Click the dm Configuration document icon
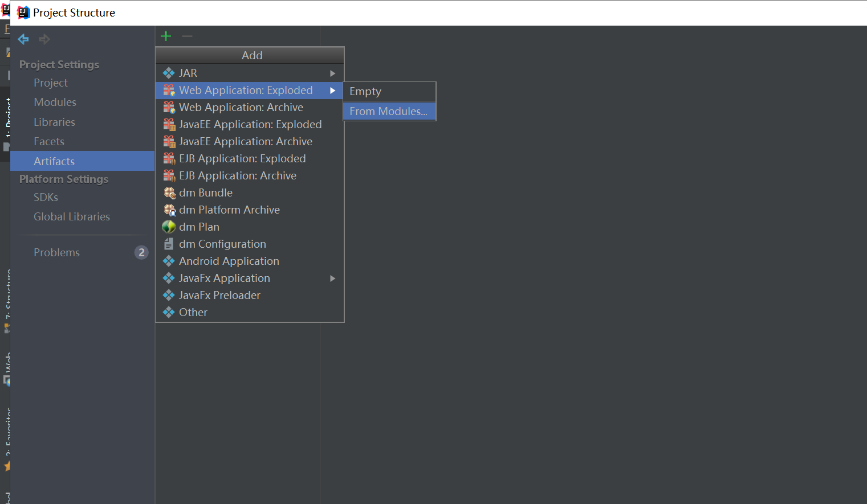This screenshot has width=867, height=504. click(169, 244)
